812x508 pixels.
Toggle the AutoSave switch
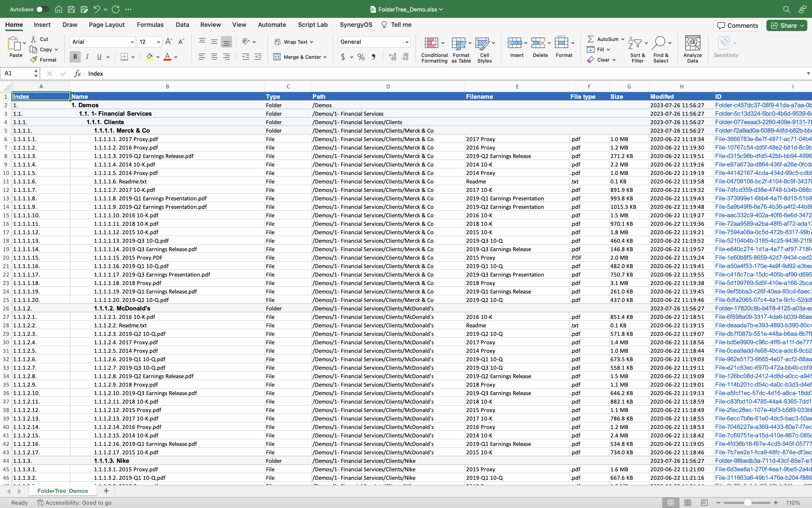[x=43, y=9]
